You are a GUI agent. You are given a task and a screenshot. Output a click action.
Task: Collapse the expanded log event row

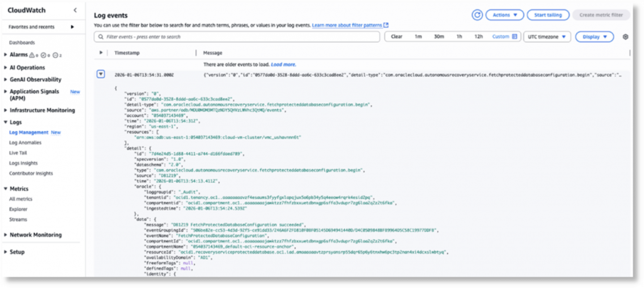(101, 74)
